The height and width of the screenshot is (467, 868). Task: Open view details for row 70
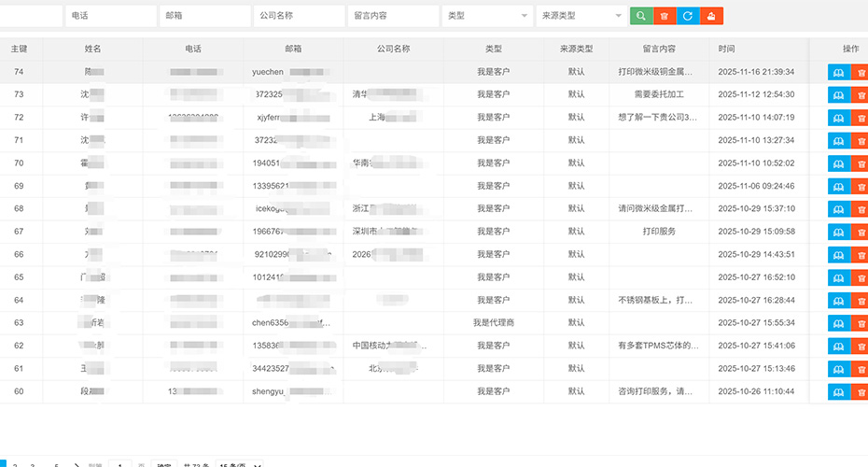pyautogui.click(x=839, y=163)
